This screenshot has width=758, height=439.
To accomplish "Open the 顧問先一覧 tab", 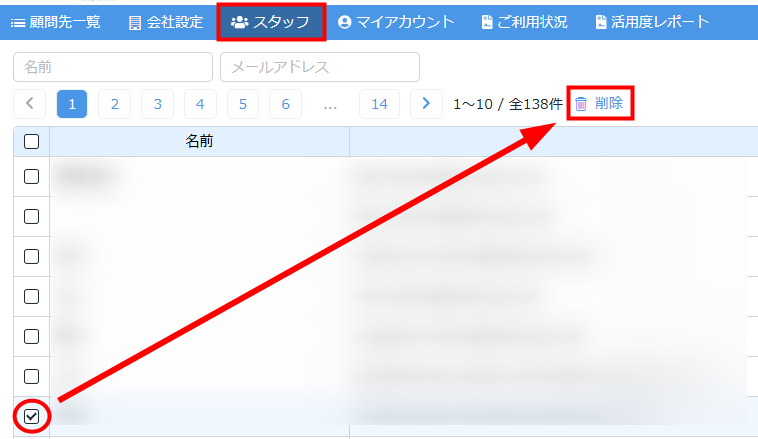I will (x=56, y=22).
